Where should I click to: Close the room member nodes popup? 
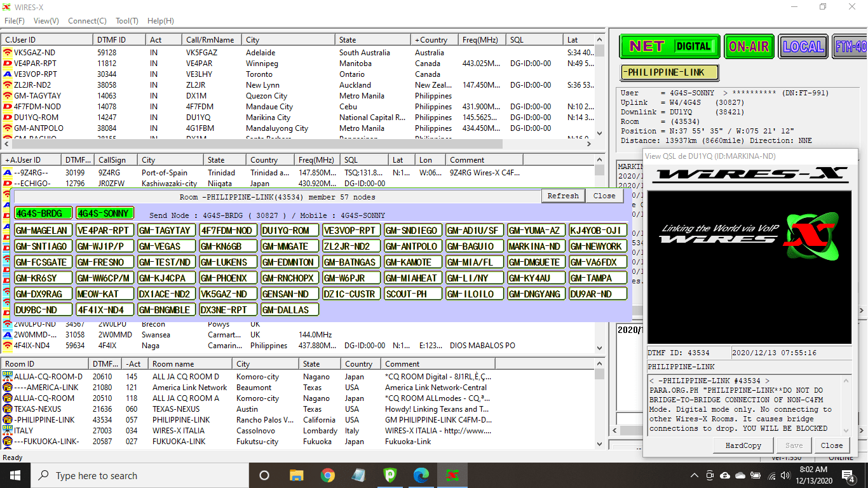click(x=604, y=196)
